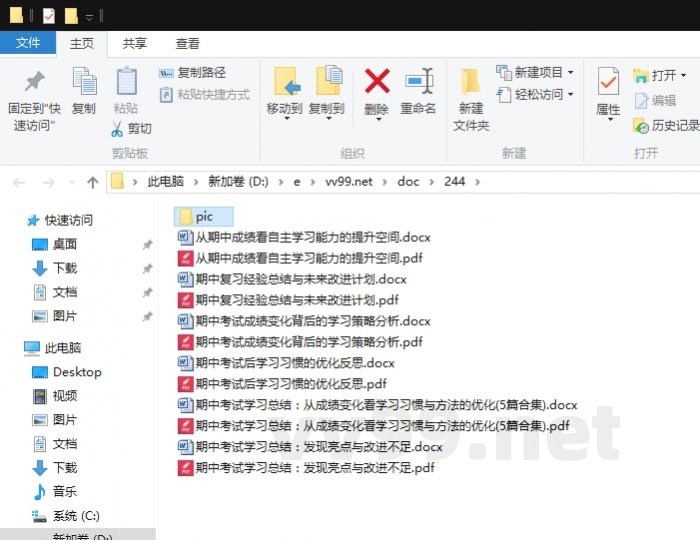700x540 pixels.
Task: Open the recent locations dropdown arrow
Action: tap(72, 183)
